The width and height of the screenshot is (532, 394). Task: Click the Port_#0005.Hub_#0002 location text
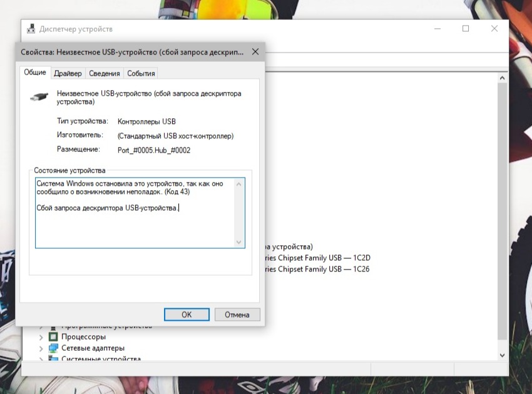click(154, 150)
